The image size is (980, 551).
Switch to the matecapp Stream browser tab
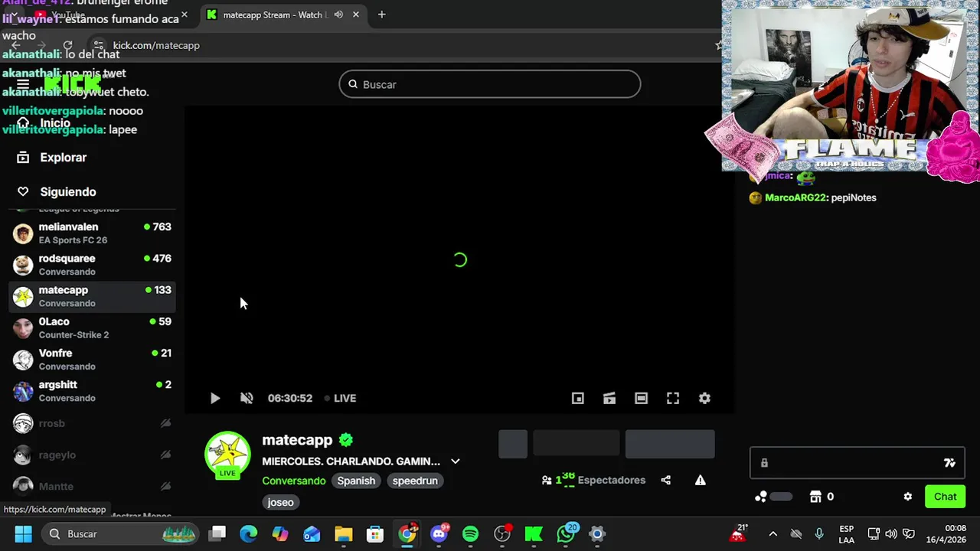pos(276,15)
